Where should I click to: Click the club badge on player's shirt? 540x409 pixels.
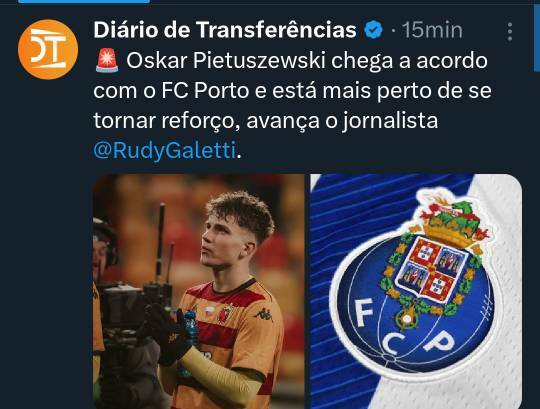coord(226,314)
